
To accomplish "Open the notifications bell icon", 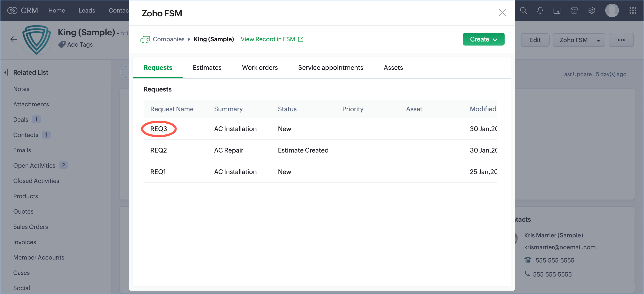I will pyautogui.click(x=540, y=10).
